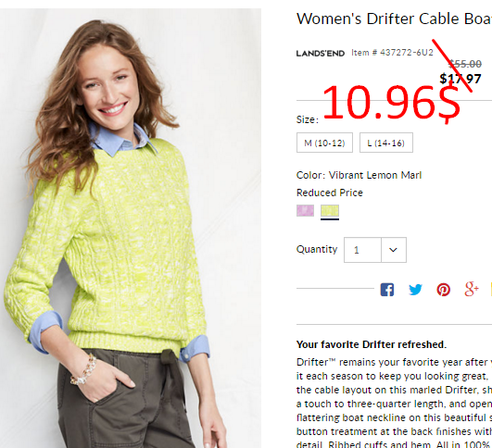This screenshot has height=448, width=492.
Task: Click the Lands' End brand logo
Action: 320,54
